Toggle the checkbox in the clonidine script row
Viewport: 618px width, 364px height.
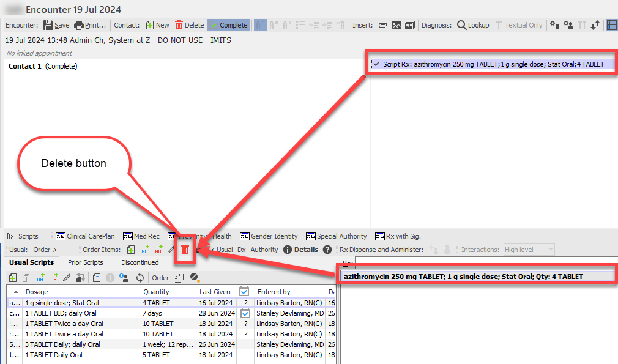pyautogui.click(x=245, y=313)
